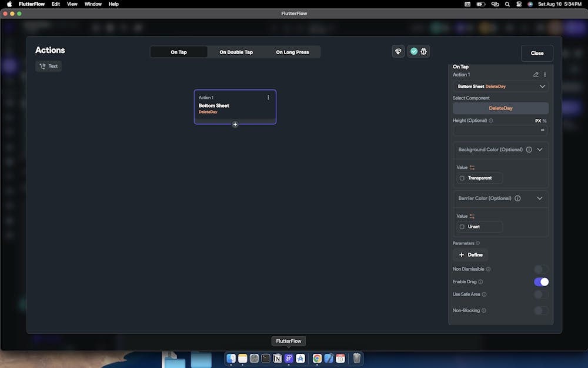Click the edit pencil icon beside Action 1
The width and height of the screenshot is (588, 368).
tap(536, 75)
